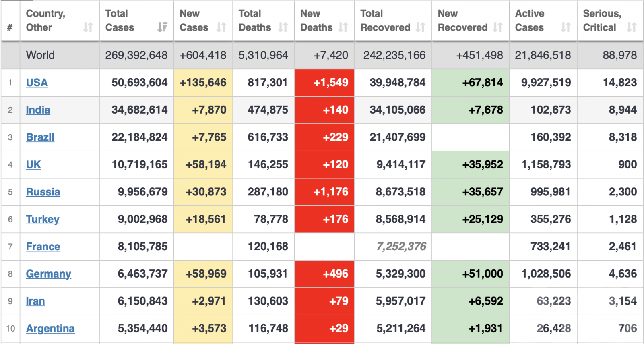Select USA new recovered +67,814 cell

471,83
